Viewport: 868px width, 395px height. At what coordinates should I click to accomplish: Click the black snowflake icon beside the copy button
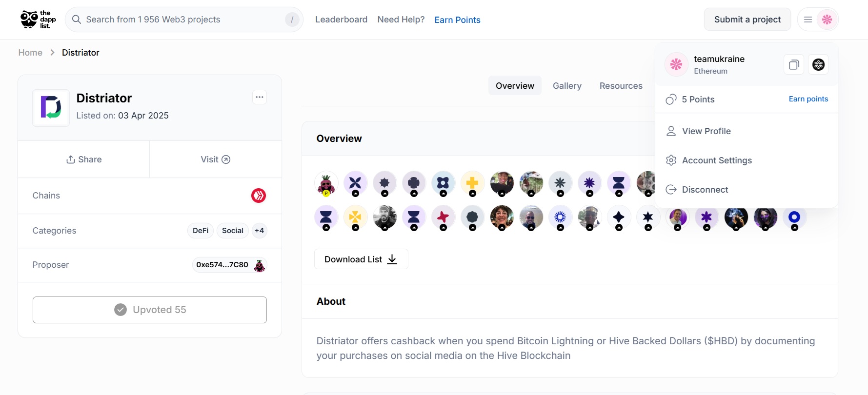click(x=818, y=64)
